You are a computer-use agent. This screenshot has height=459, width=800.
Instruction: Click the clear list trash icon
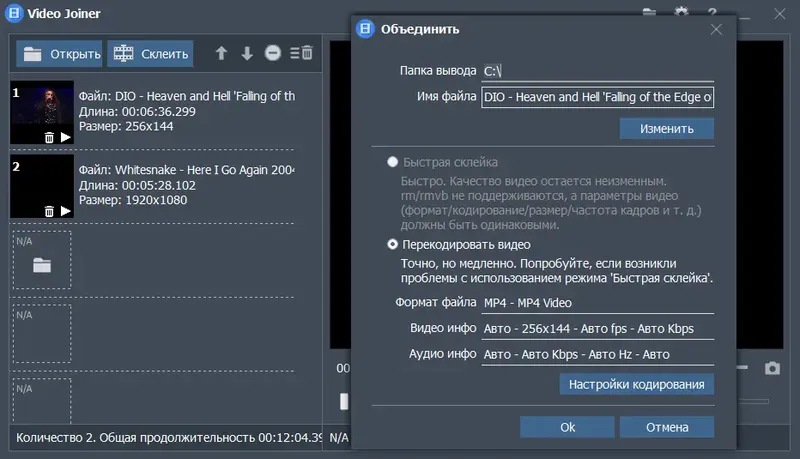301,53
